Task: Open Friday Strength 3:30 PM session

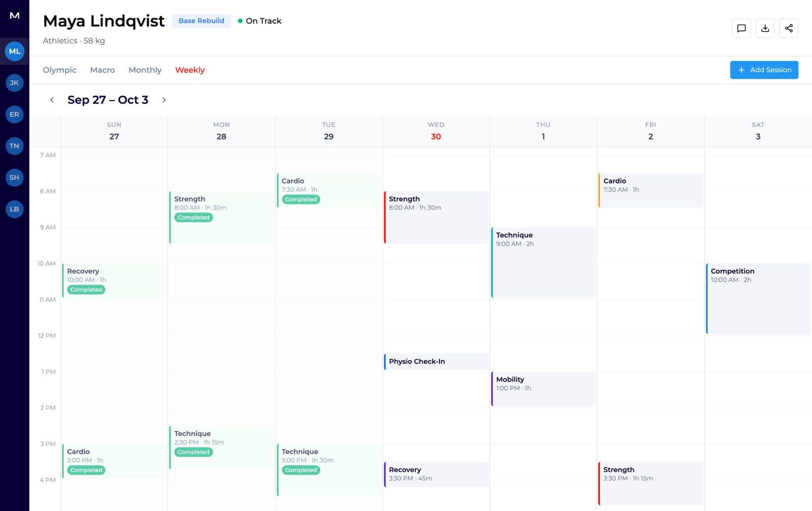Action: 651,483
